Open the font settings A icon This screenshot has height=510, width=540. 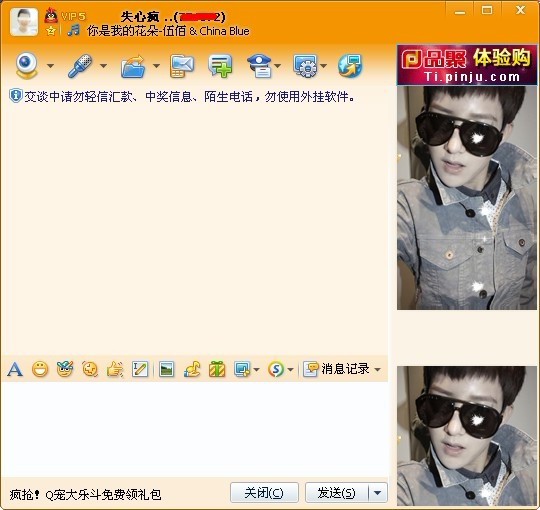[15, 370]
